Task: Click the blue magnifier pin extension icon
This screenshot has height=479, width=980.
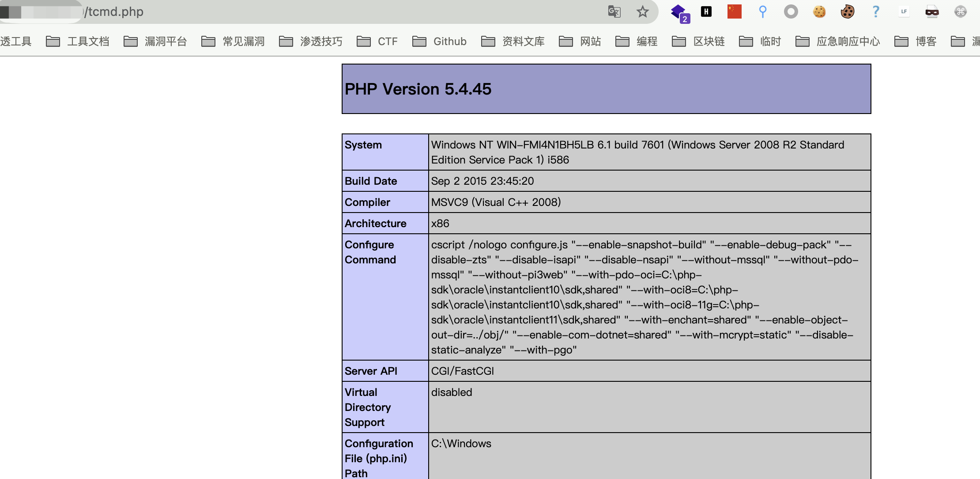Action: [x=762, y=11]
